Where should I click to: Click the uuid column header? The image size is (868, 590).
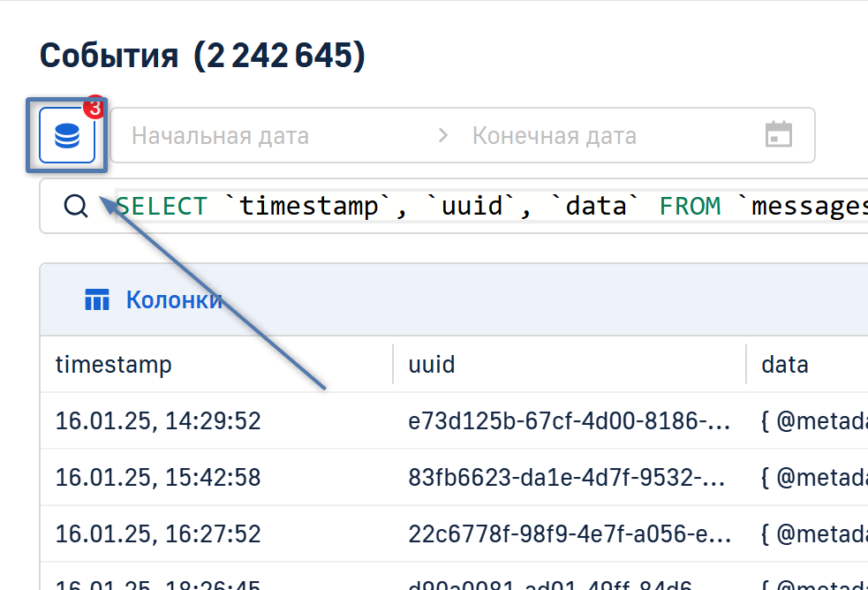point(432,364)
